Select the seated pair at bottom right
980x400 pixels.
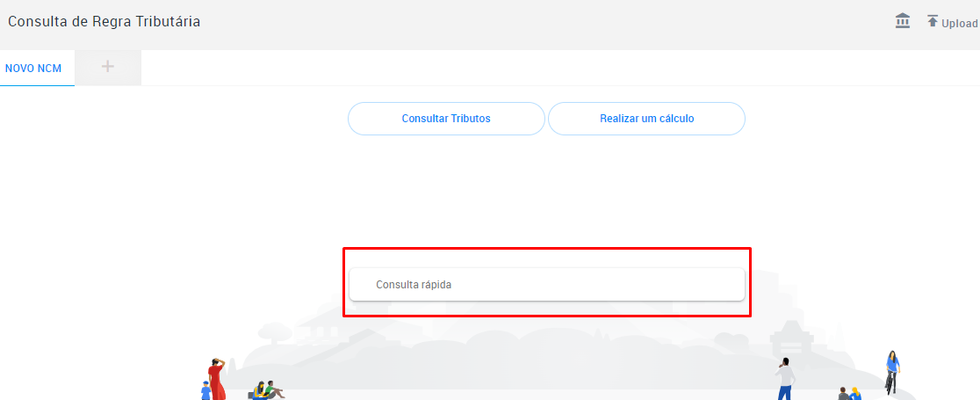tap(850, 394)
